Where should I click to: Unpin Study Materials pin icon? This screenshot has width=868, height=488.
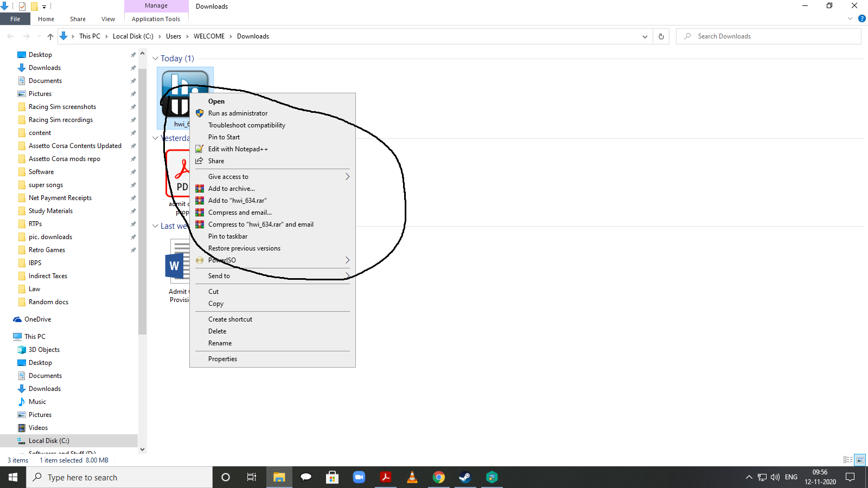tap(133, 211)
